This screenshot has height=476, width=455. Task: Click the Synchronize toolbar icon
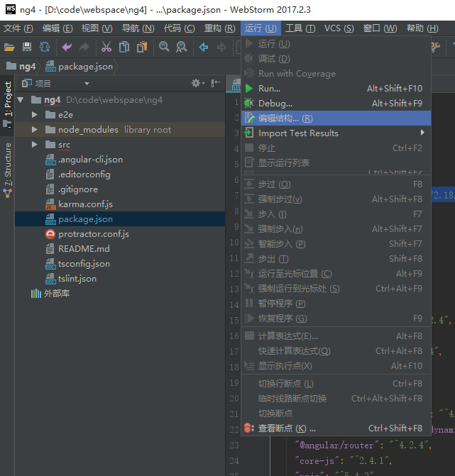[45, 47]
